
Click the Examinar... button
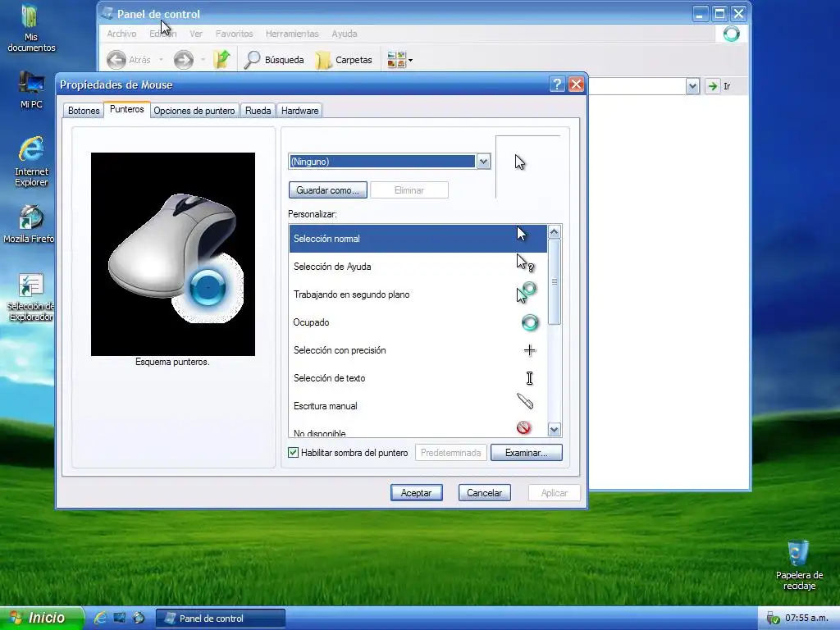[x=526, y=453]
